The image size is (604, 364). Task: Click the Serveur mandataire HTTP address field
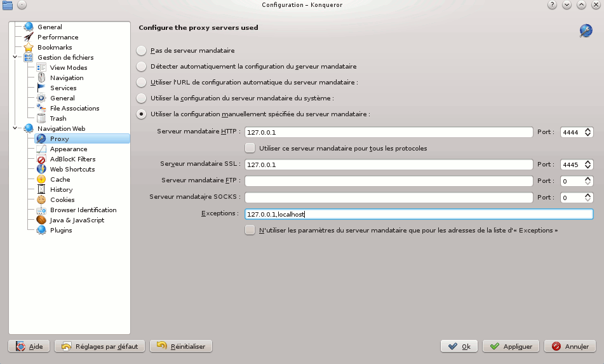[x=389, y=132]
